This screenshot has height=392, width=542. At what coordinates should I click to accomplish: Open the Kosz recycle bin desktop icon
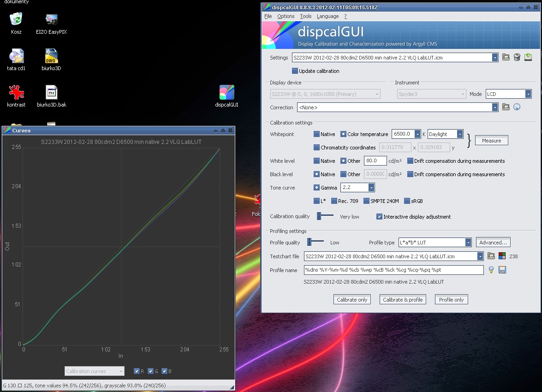16,19
